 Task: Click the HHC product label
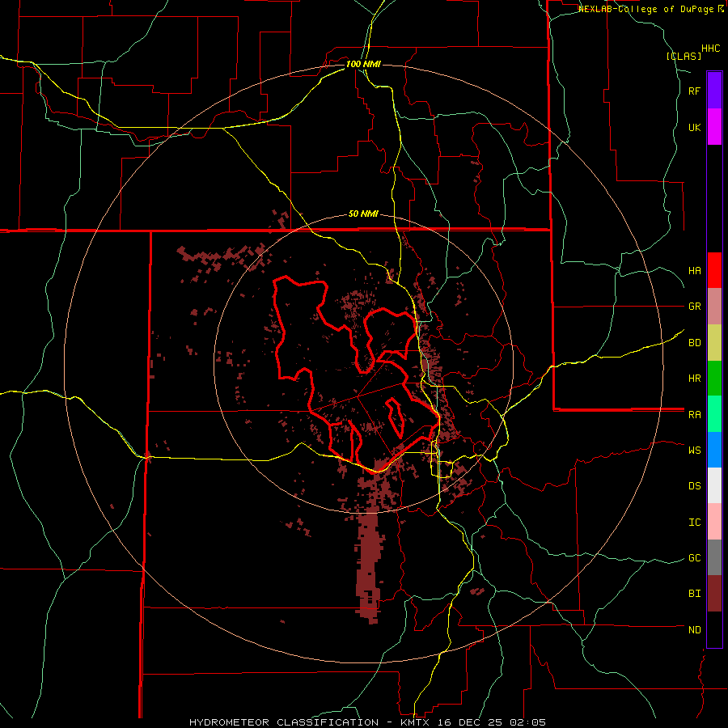coord(711,49)
